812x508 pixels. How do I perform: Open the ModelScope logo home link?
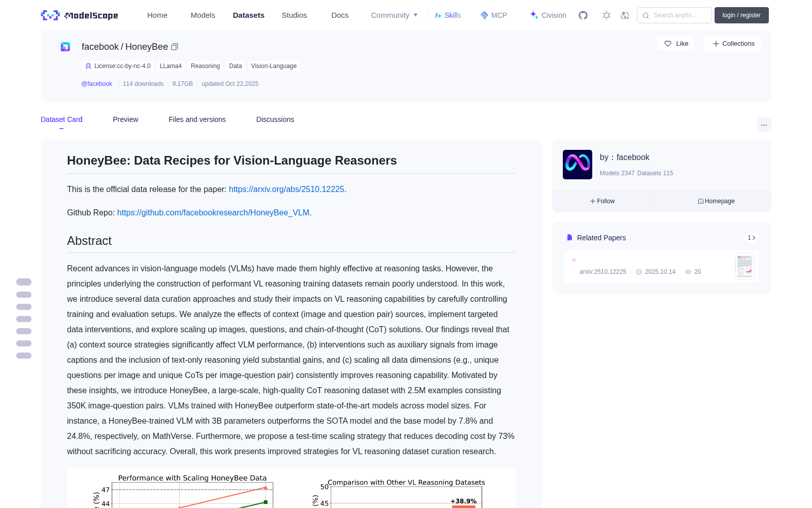(80, 15)
